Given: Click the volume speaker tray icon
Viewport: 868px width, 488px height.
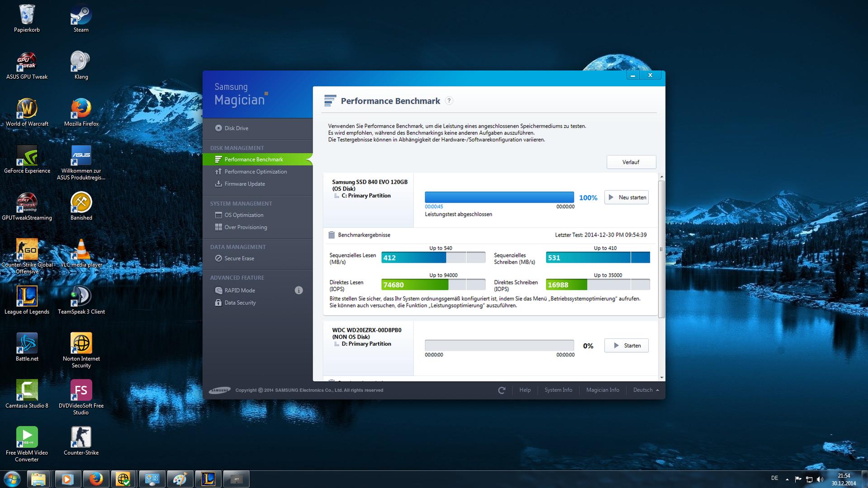Looking at the screenshot, I should pos(820,479).
